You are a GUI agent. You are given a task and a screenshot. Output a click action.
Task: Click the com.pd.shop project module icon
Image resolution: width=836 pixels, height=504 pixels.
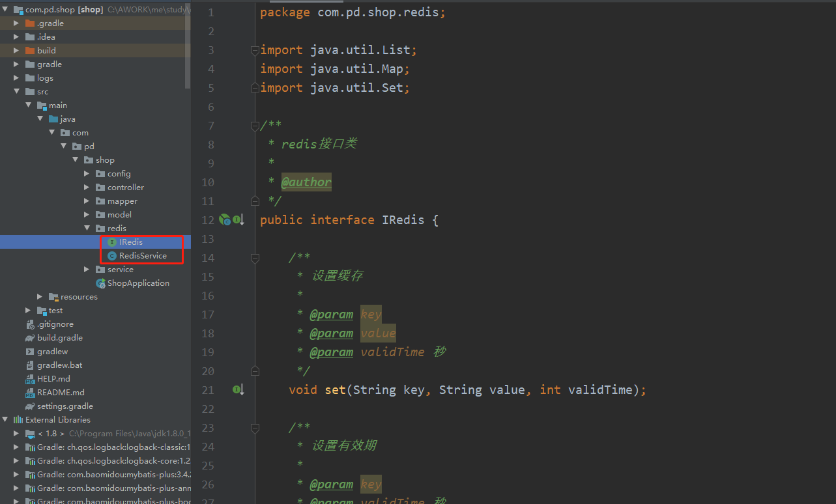[18, 10]
